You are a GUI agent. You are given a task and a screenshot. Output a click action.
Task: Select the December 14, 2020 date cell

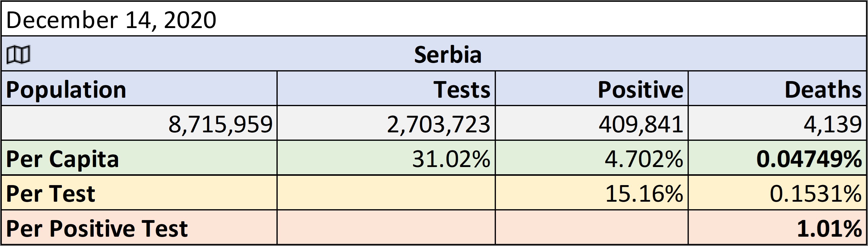coord(434,19)
